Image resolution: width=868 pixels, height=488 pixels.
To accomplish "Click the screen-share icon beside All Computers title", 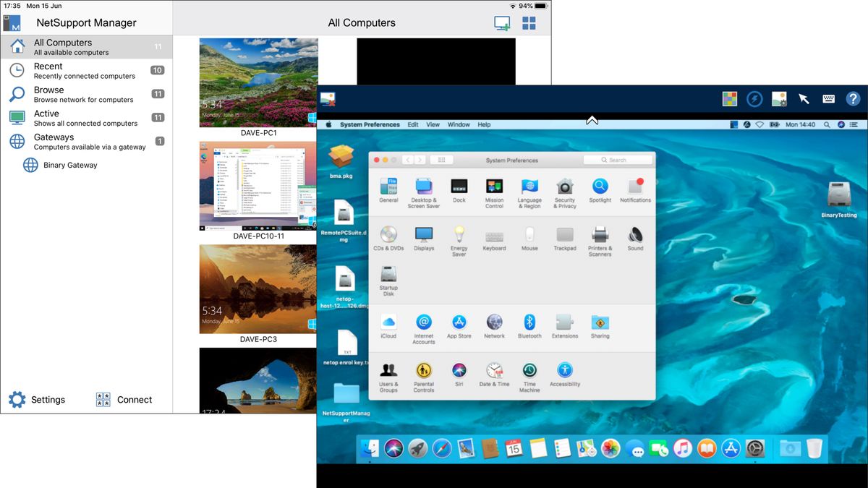I will 502,22.
